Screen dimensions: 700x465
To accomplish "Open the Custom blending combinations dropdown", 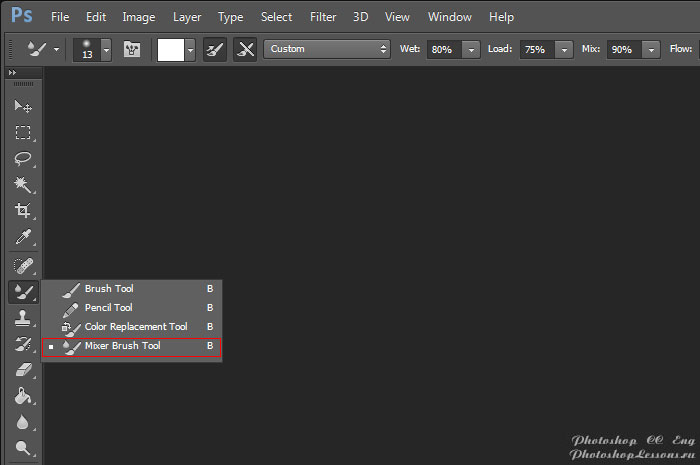I will 327,49.
